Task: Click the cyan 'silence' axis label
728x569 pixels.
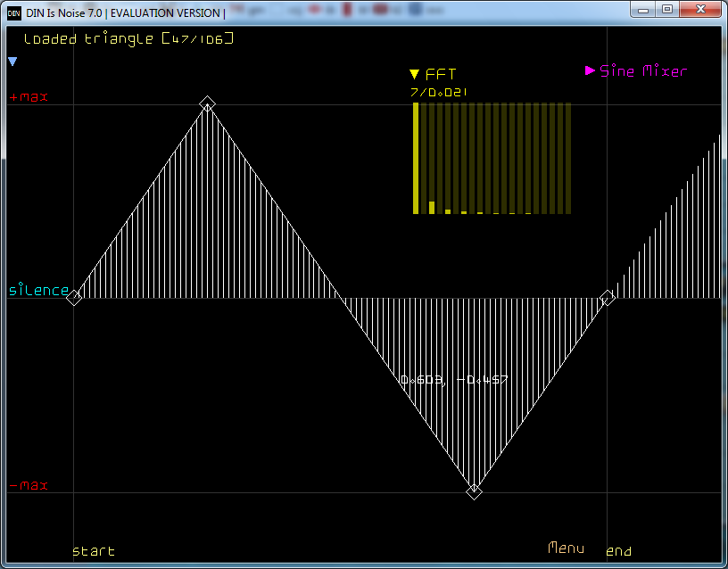Action: [x=38, y=291]
